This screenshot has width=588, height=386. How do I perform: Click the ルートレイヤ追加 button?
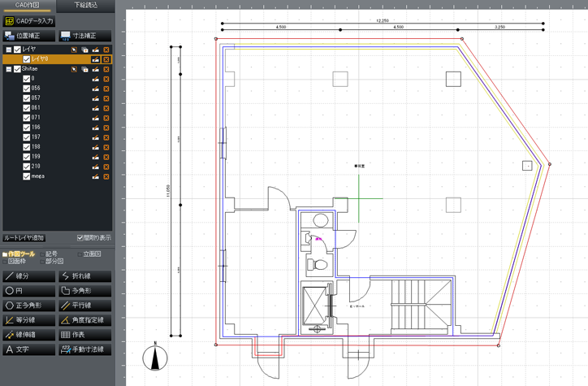click(x=24, y=238)
